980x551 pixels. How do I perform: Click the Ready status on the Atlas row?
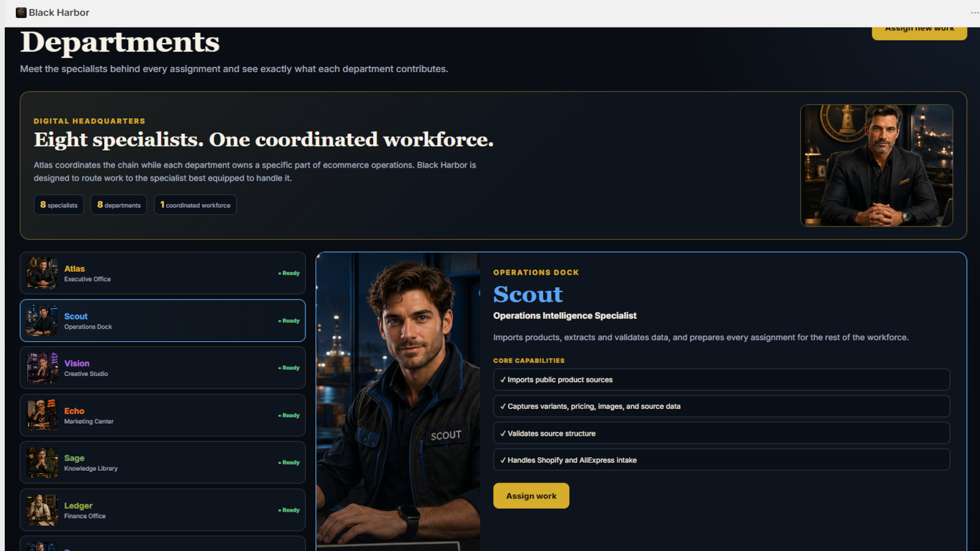click(289, 273)
